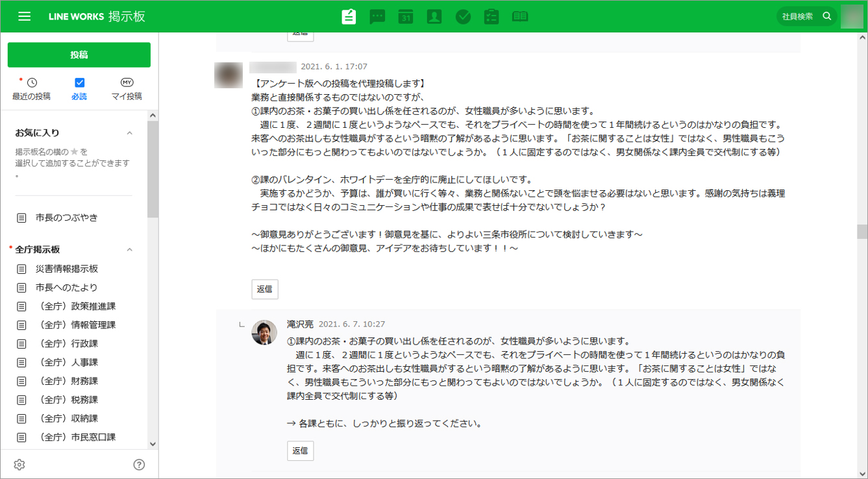The height and width of the screenshot is (479, 868).
Task: Click 返信 under 滝沢亮's comment
Action: [300, 451]
